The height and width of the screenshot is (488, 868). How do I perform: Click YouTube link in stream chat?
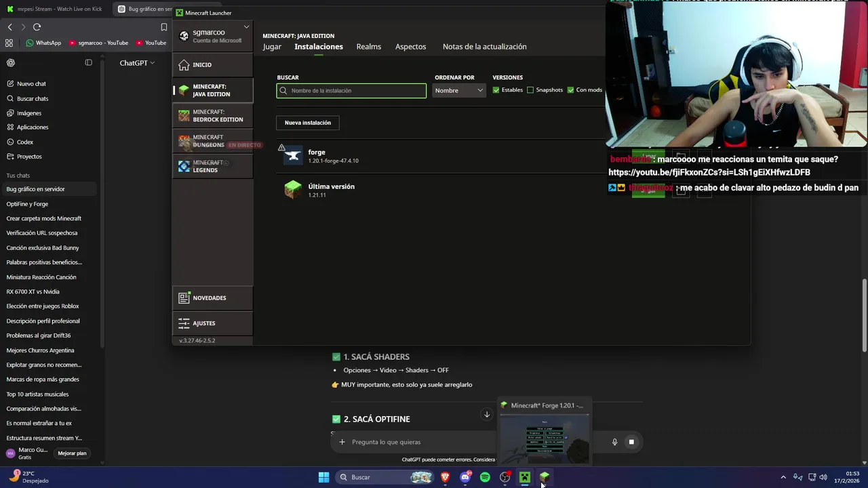pos(709,172)
